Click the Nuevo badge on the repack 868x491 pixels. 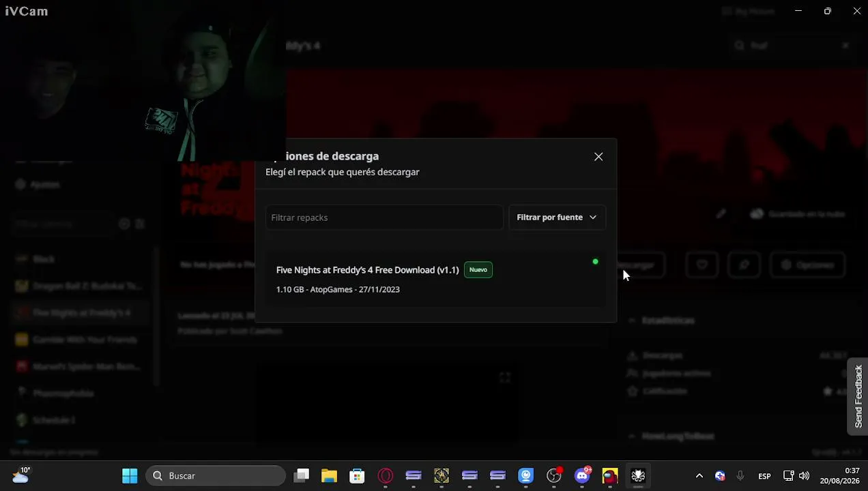[x=478, y=270]
